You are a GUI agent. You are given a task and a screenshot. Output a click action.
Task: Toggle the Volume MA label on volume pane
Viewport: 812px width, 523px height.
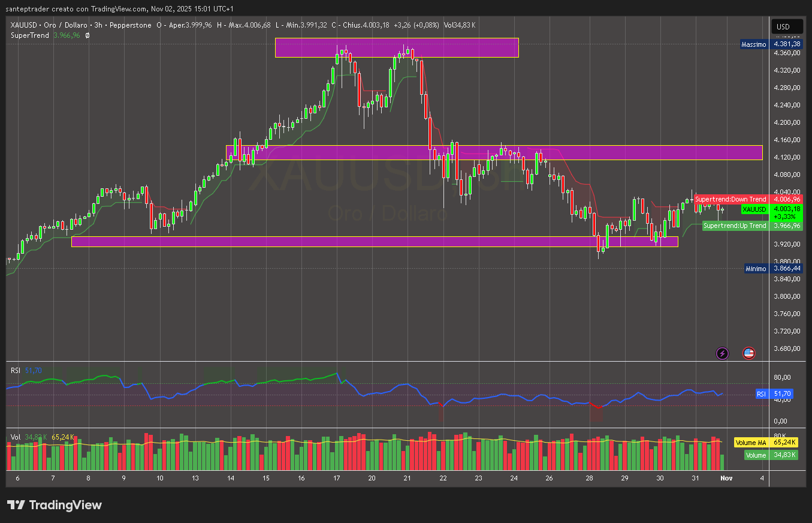pos(750,442)
